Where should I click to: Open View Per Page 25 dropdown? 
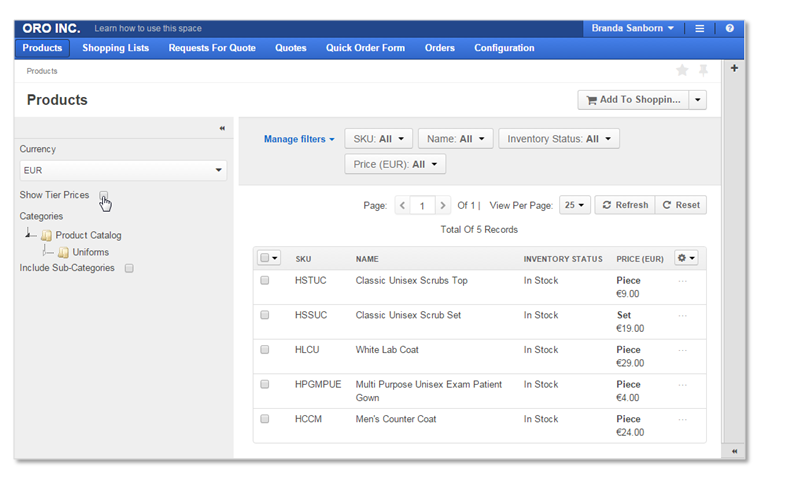[574, 205]
